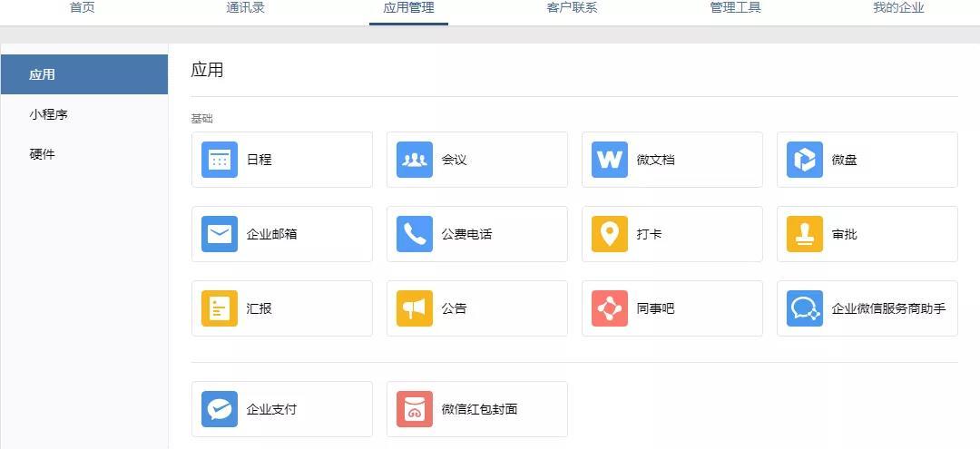The height and width of the screenshot is (449, 980).
Task: Select 应用 in the left sidebar
Action: 84,74
